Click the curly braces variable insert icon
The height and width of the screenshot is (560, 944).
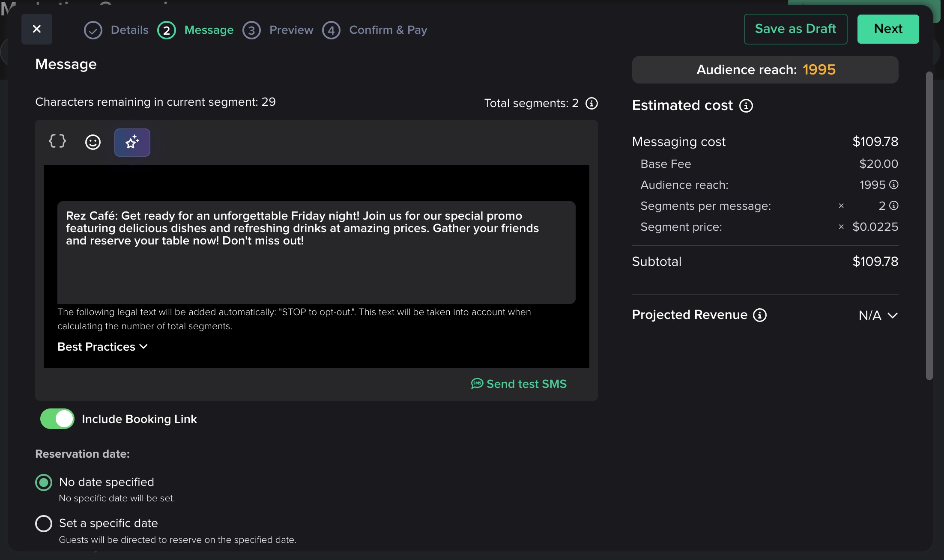57,141
